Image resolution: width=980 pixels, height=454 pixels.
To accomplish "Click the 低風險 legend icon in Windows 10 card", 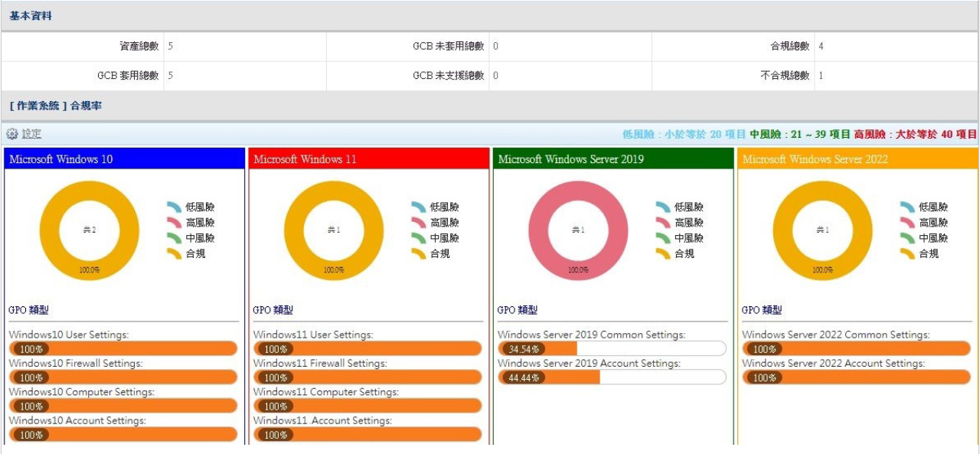I will [x=175, y=207].
